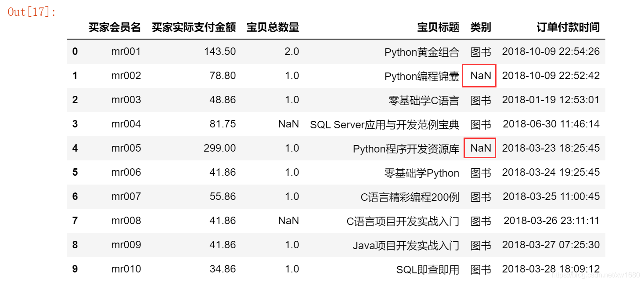Image resolution: width=644 pixels, height=283 pixels.
Task: Click the C语言项目开发实战入门 title
Action: tap(403, 221)
